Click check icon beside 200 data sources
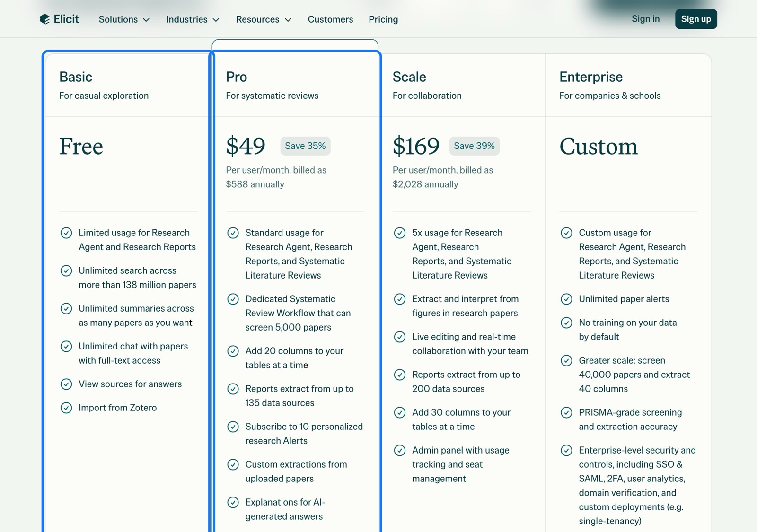The image size is (757, 532). pyautogui.click(x=400, y=375)
